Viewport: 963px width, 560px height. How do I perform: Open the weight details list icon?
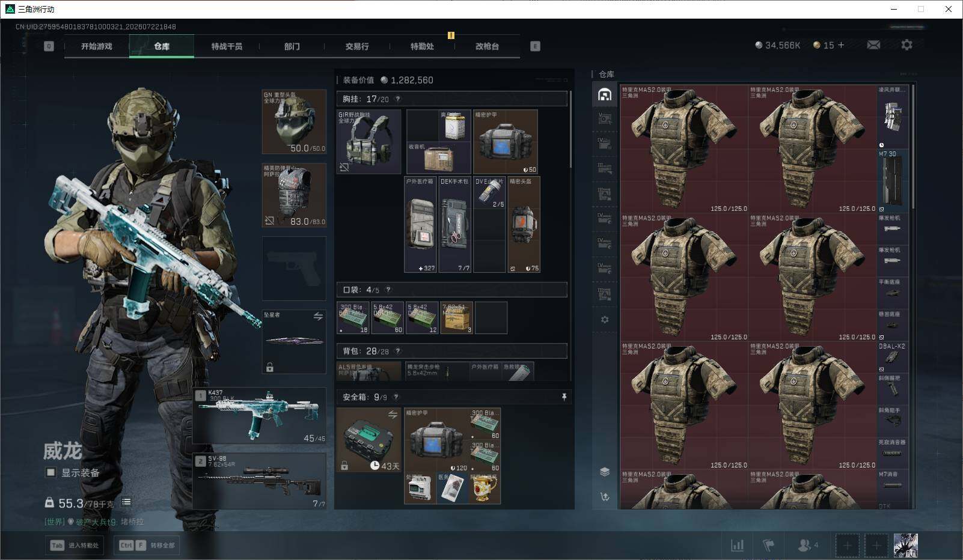pos(126,502)
